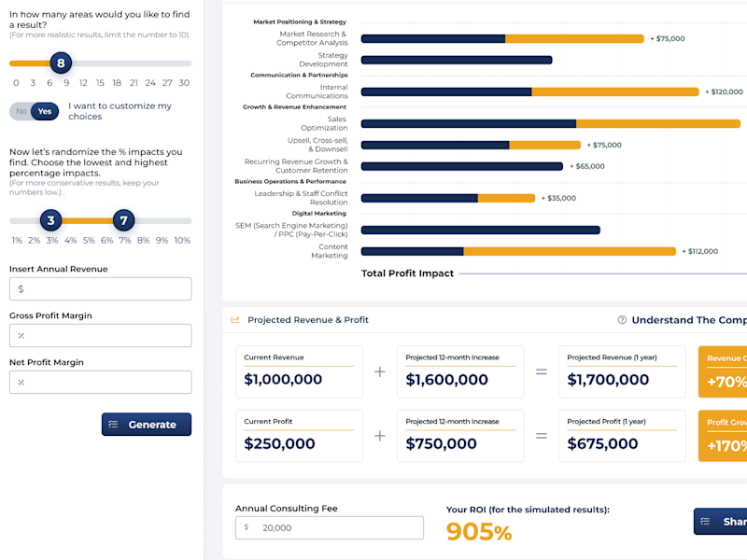
Task: Click the Business Operations & Performance heading
Action: 290,181
